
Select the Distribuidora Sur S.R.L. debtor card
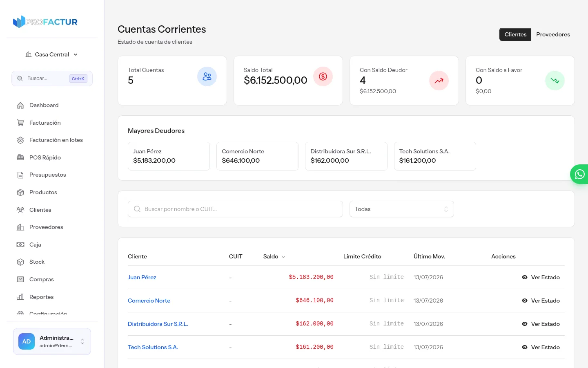click(x=346, y=156)
